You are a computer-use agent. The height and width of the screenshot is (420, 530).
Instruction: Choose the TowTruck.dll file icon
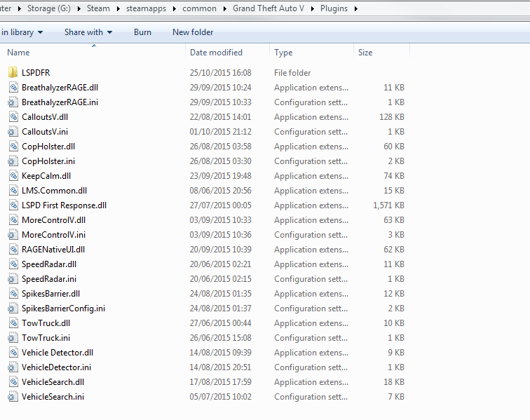tap(13, 323)
